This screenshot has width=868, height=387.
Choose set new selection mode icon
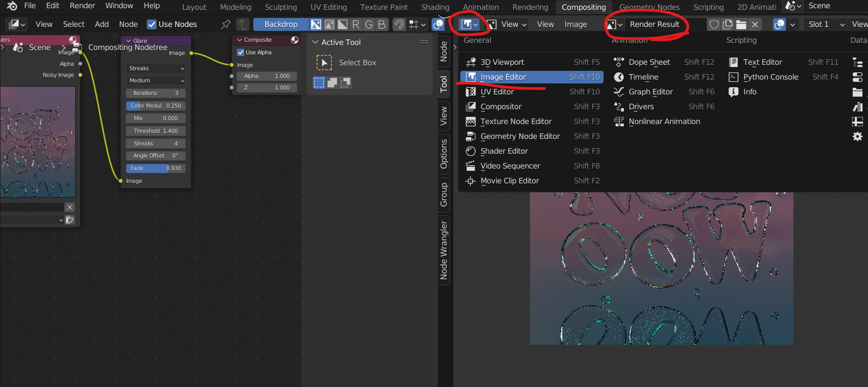[x=319, y=82]
